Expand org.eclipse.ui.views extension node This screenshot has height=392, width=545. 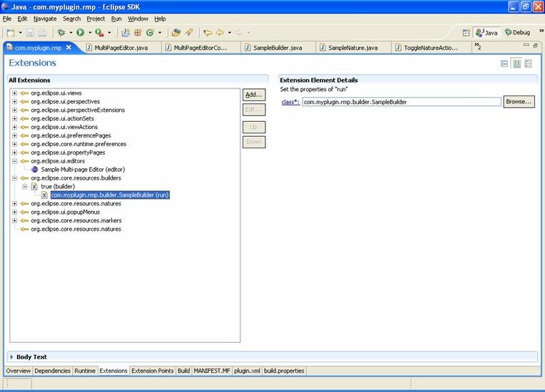14,93
